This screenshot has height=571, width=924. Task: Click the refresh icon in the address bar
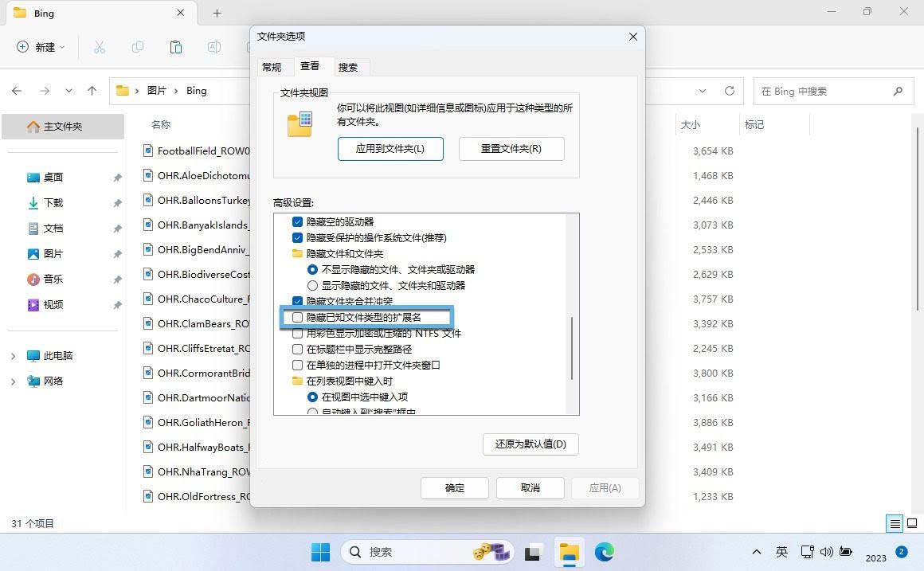pos(730,91)
